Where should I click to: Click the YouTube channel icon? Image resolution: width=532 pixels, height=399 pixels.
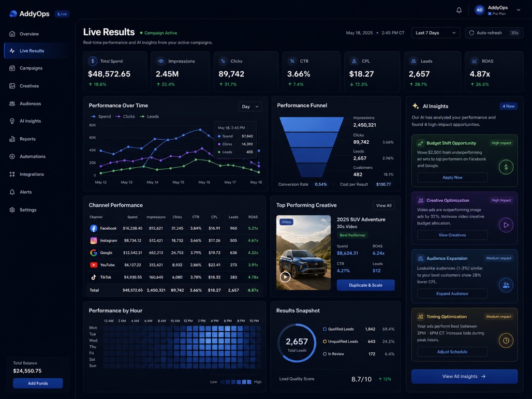click(x=94, y=265)
